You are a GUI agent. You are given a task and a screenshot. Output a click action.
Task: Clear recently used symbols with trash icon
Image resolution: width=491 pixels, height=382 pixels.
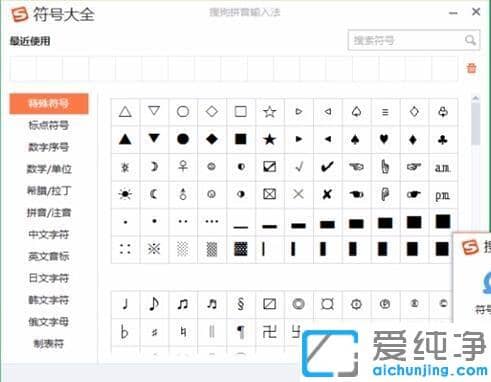(x=471, y=68)
